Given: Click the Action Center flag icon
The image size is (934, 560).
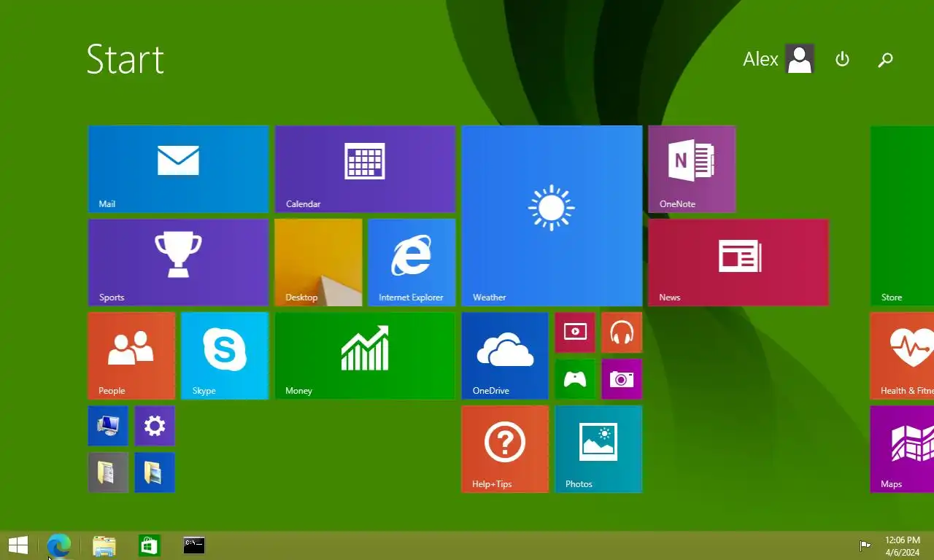Looking at the screenshot, I should point(865,545).
